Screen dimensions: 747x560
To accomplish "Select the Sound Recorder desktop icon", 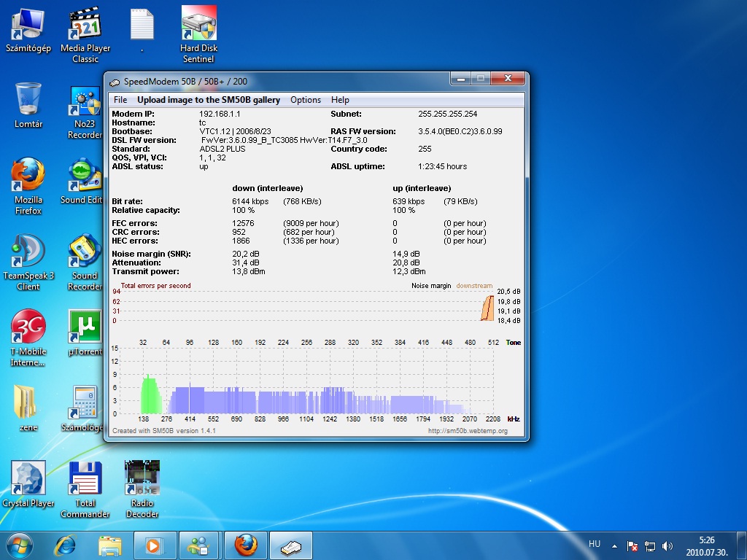I will point(85,262).
